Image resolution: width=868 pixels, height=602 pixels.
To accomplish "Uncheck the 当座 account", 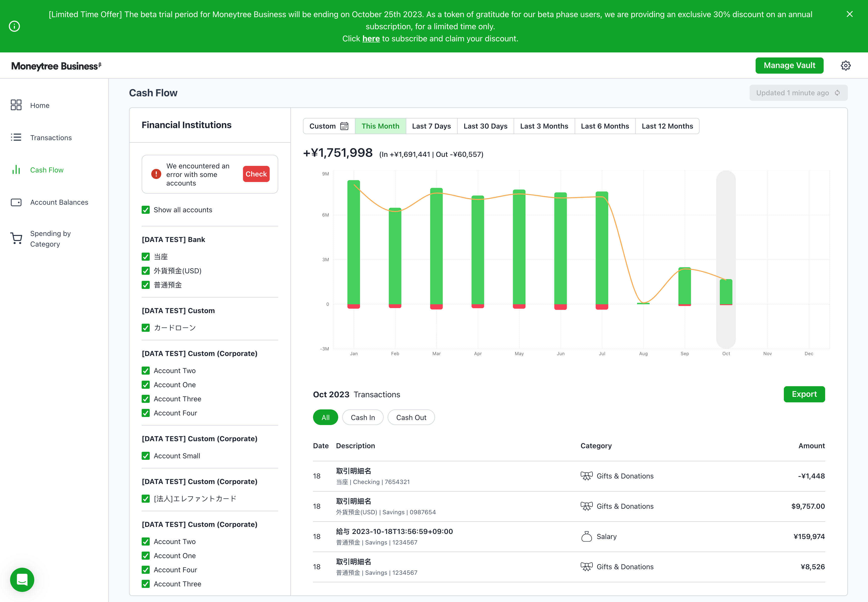I will (145, 257).
